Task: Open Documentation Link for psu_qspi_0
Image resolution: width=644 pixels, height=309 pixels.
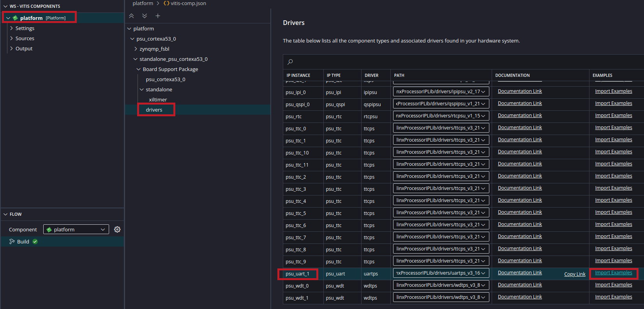Action: [520, 103]
